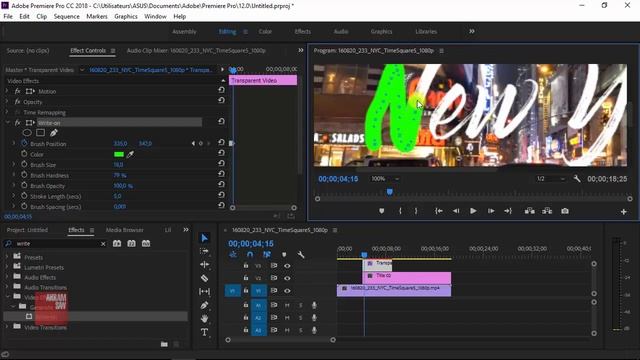Open Program monitor zoom level dropdown

coord(385,179)
